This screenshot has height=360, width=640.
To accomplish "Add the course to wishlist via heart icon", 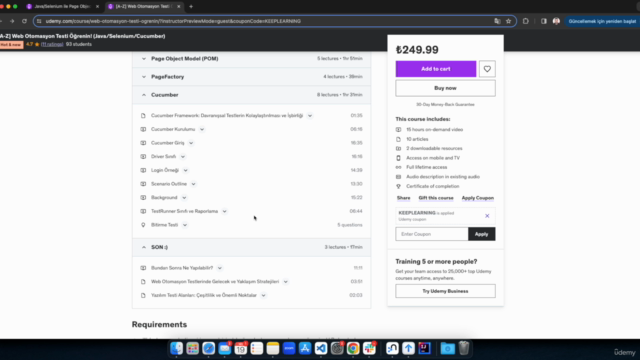I will pyautogui.click(x=487, y=69).
